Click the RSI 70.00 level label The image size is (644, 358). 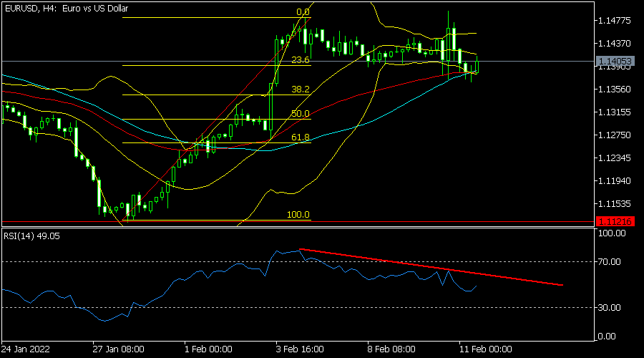tap(609, 262)
